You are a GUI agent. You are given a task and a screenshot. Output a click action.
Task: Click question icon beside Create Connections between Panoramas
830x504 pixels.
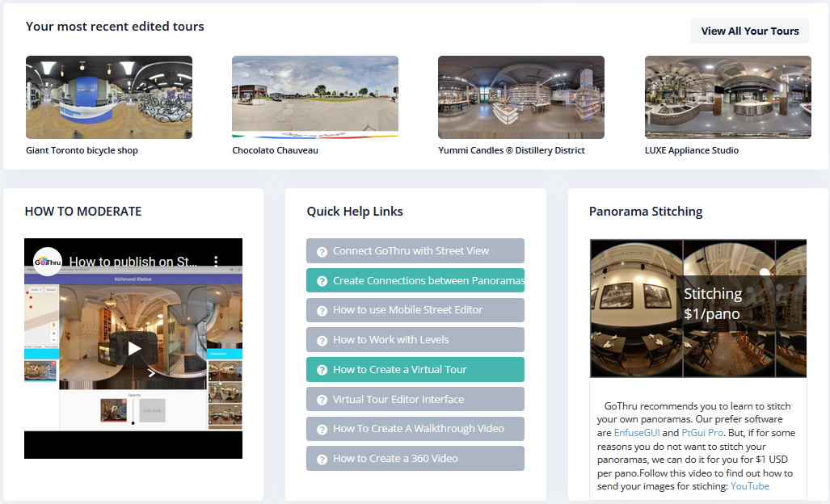(322, 281)
